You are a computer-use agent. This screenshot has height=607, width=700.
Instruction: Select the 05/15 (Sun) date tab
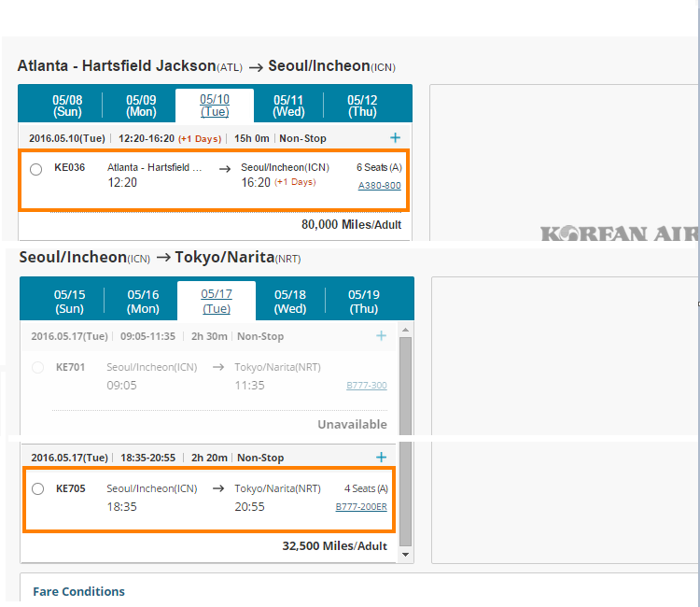(69, 301)
